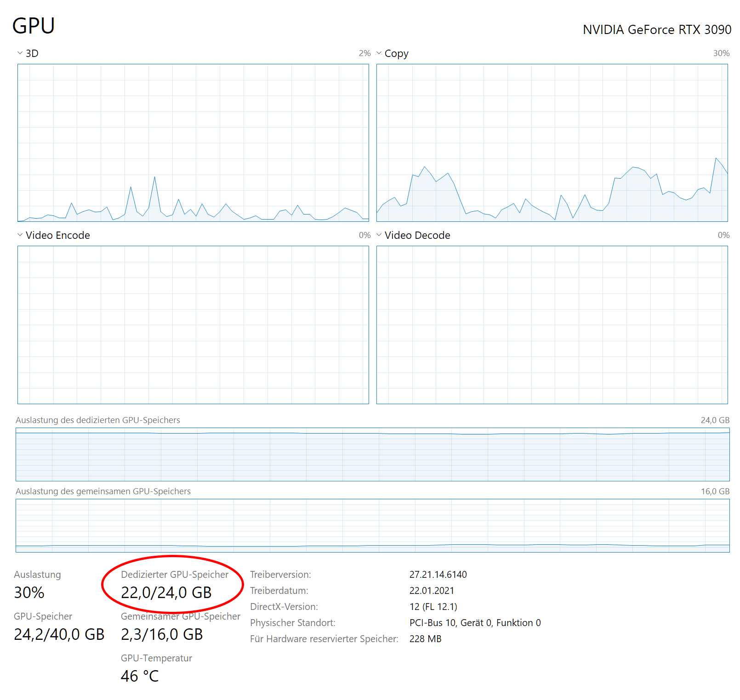Click PCI-Bus 10, Gerät 0, Funktion 0
This screenshot has width=740, height=700.
pos(475,623)
